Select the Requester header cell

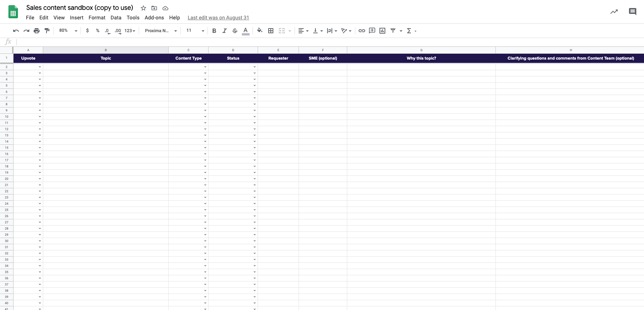pyautogui.click(x=278, y=58)
